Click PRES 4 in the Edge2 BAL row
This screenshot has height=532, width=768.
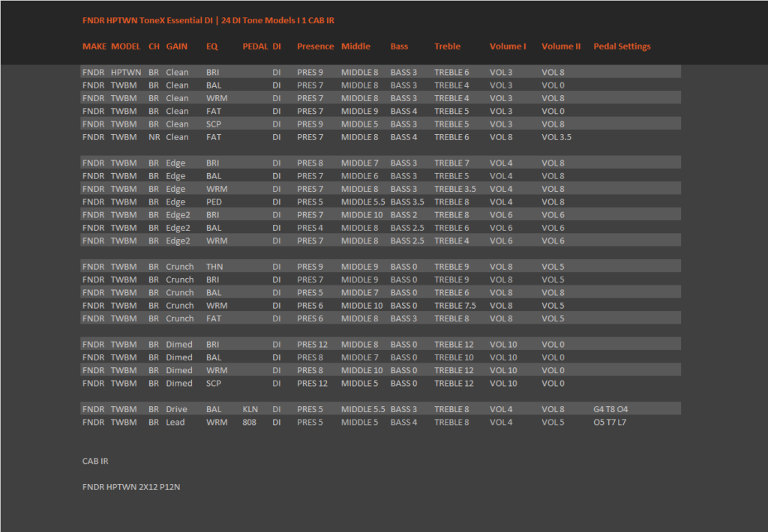310,228
